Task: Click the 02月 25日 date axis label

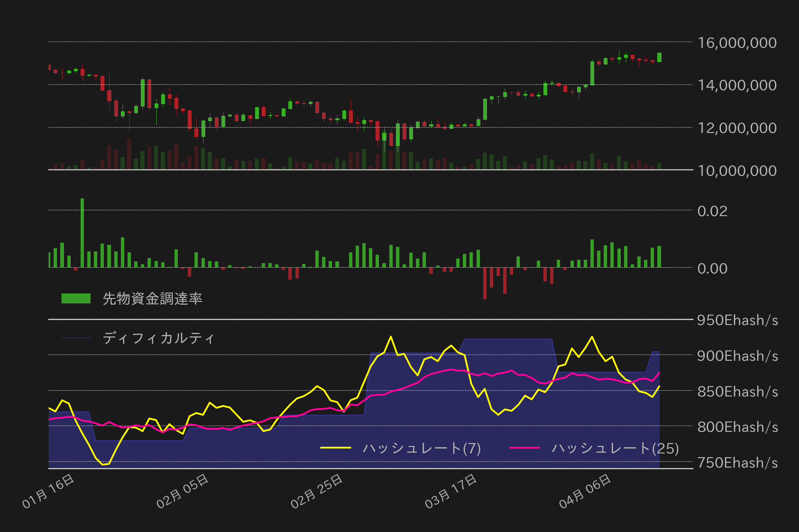Action: (317, 491)
